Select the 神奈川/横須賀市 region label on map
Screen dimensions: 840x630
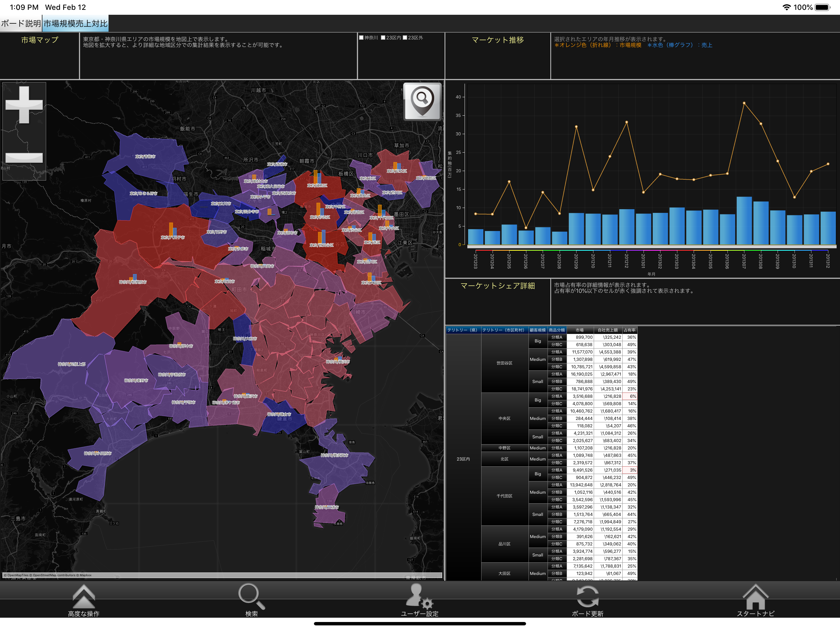(334, 455)
